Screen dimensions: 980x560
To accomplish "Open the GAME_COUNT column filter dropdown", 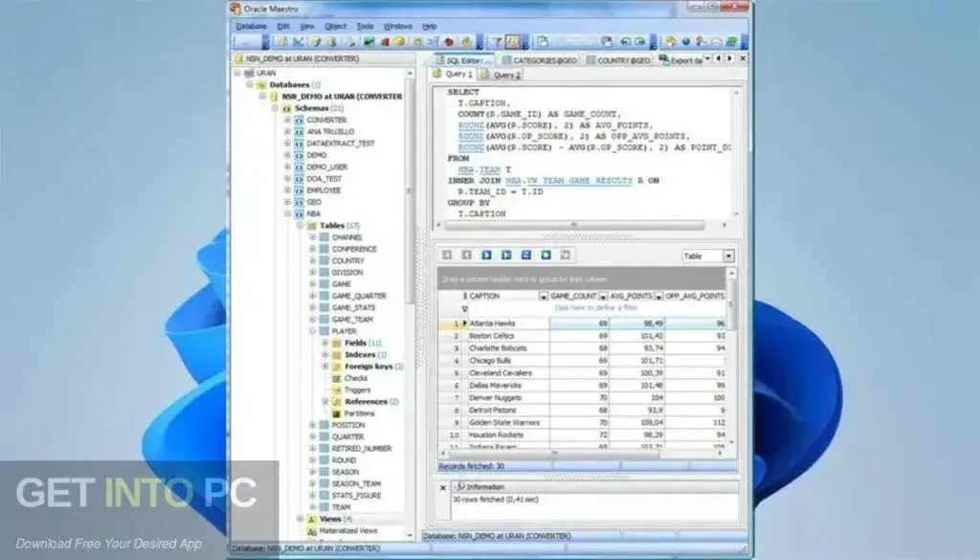I will pyautogui.click(x=602, y=295).
